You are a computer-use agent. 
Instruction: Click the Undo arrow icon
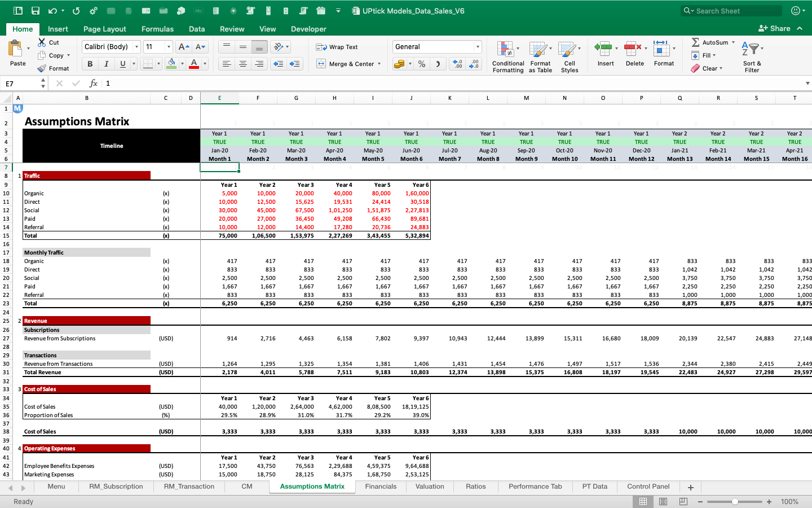click(52, 11)
